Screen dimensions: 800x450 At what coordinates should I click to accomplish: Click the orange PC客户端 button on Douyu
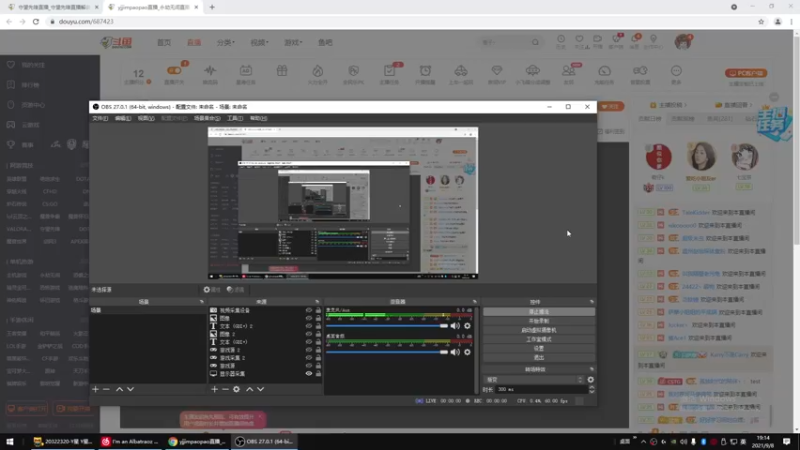746,73
